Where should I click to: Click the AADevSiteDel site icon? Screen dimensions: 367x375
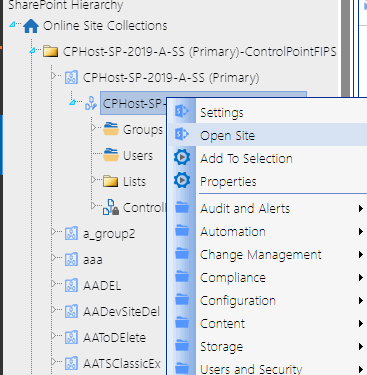pyautogui.click(x=71, y=311)
